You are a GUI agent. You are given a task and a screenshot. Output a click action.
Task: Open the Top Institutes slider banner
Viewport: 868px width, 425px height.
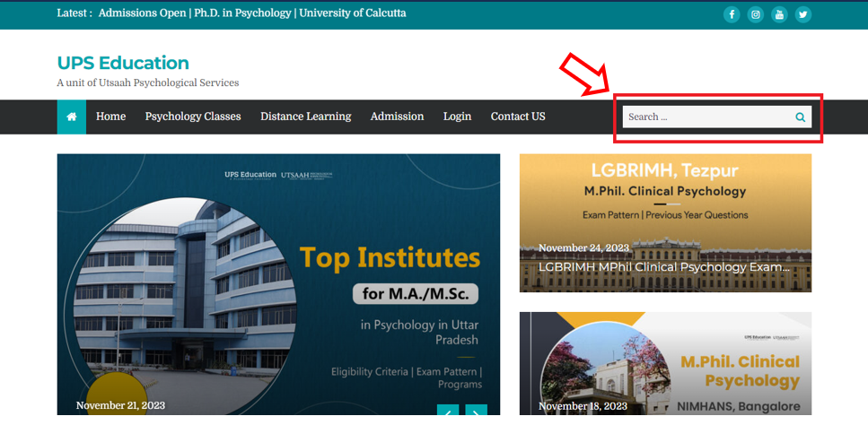pos(278,284)
